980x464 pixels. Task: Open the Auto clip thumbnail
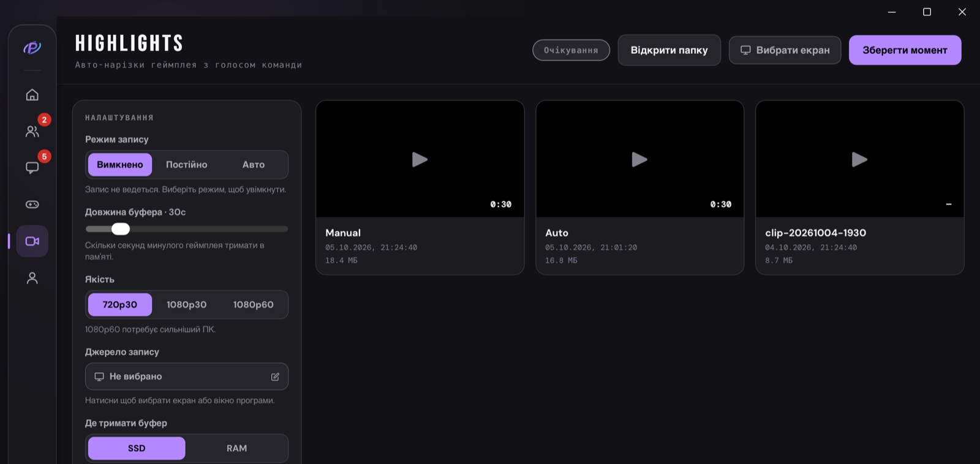[640, 159]
